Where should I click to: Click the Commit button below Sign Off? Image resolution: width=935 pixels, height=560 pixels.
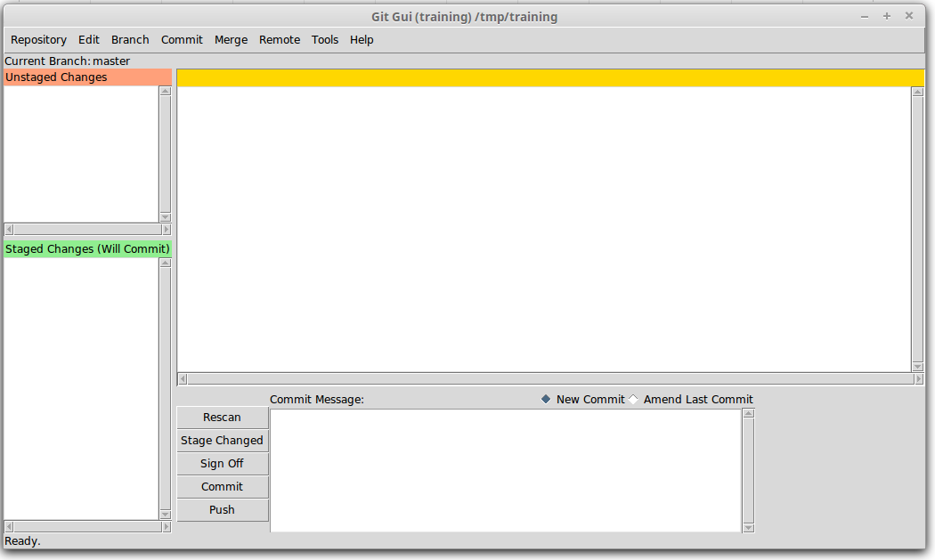[223, 487]
